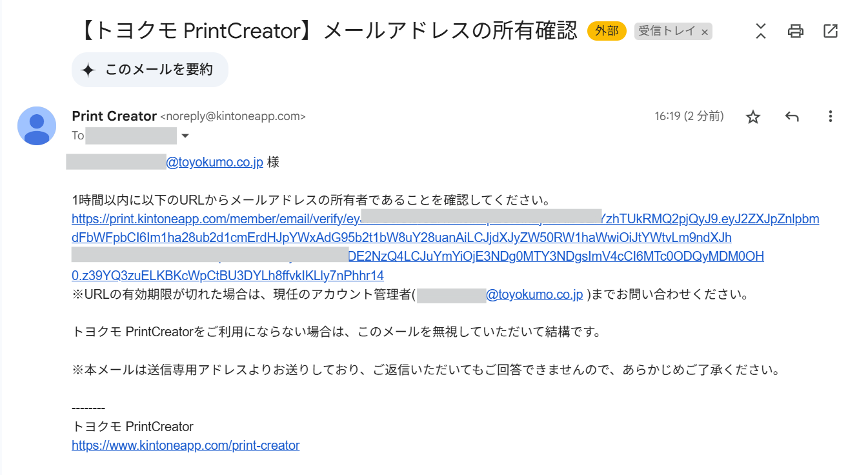Reply using the arrow icon
Image resolution: width=868 pixels, height=475 pixels.
click(x=792, y=117)
